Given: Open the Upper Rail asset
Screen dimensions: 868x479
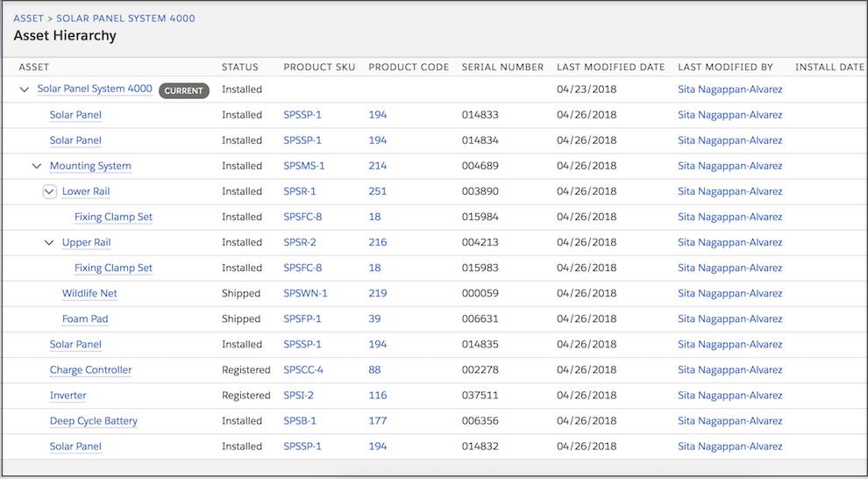Looking at the screenshot, I should click(86, 242).
